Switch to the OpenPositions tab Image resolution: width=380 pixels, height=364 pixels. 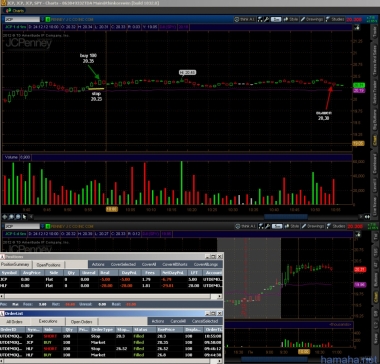(x=48, y=265)
